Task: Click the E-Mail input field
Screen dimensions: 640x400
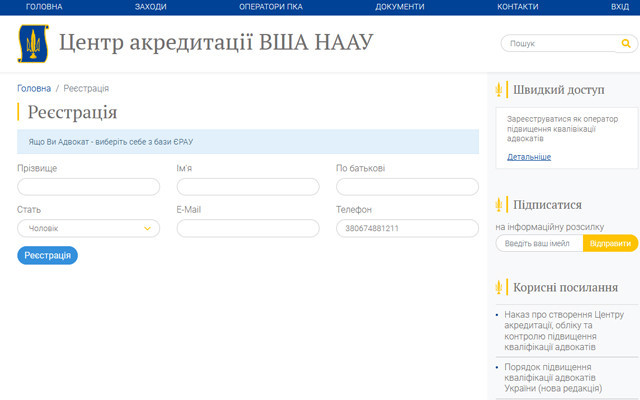Action: pos(248,229)
